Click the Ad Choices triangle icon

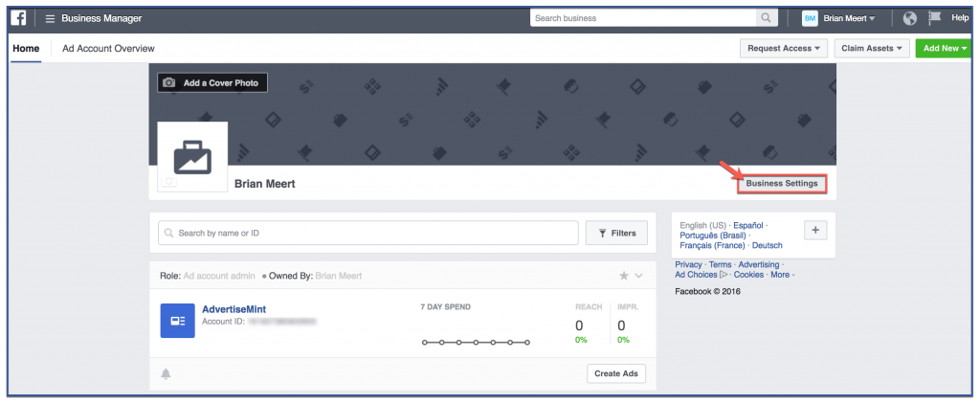tap(724, 275)
